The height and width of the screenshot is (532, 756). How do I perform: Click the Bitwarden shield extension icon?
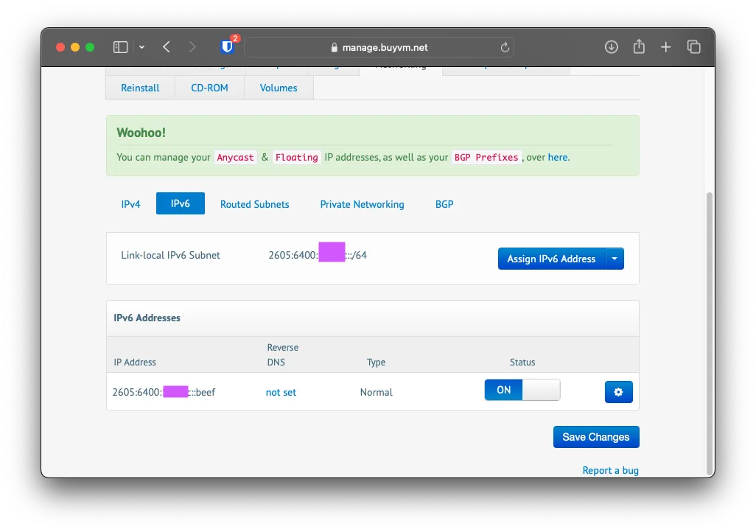(x=228, y=47)
